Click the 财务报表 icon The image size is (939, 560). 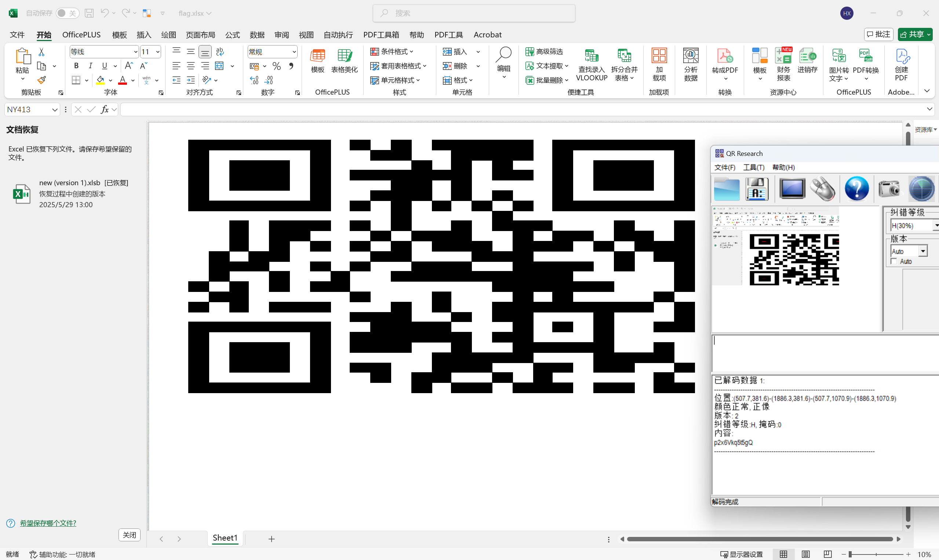pos(783,65)
